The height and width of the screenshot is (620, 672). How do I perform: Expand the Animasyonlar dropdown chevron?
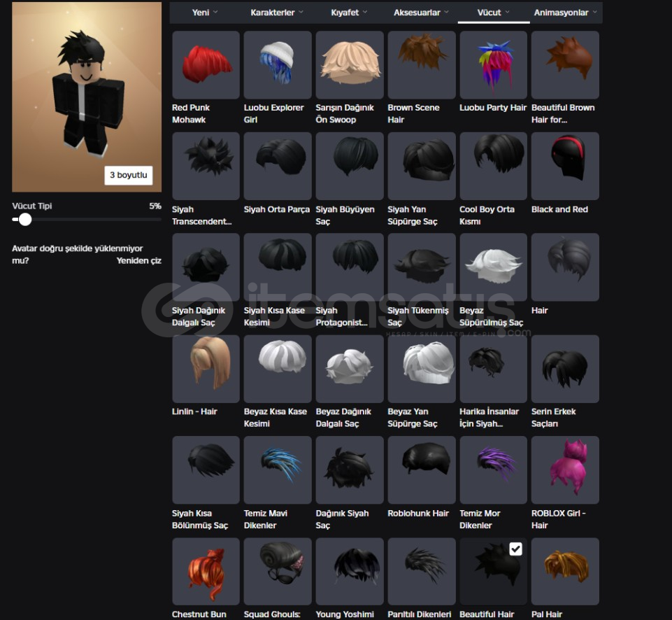pos(595,12)
